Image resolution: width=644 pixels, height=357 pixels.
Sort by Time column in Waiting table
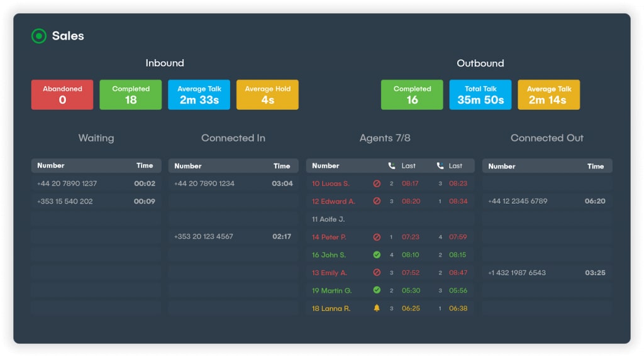(145, 166)
